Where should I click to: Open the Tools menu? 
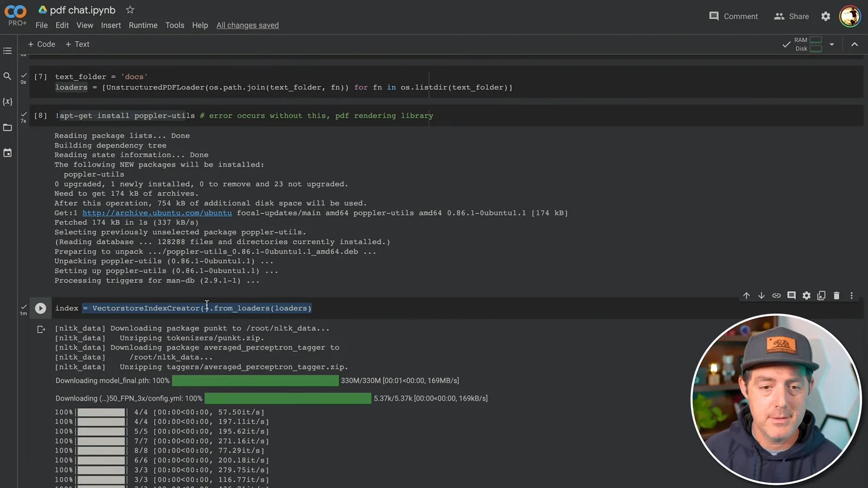[175, 25]
